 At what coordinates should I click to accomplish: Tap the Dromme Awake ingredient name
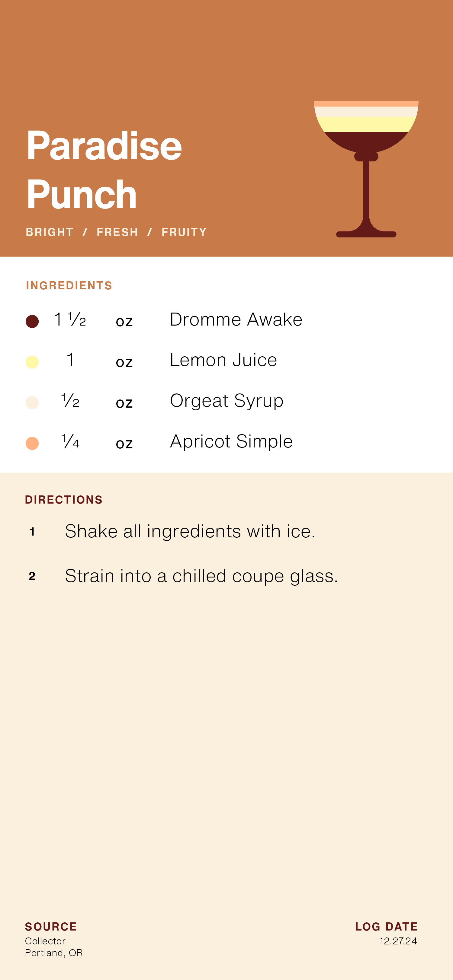click(x=236, y=320)
